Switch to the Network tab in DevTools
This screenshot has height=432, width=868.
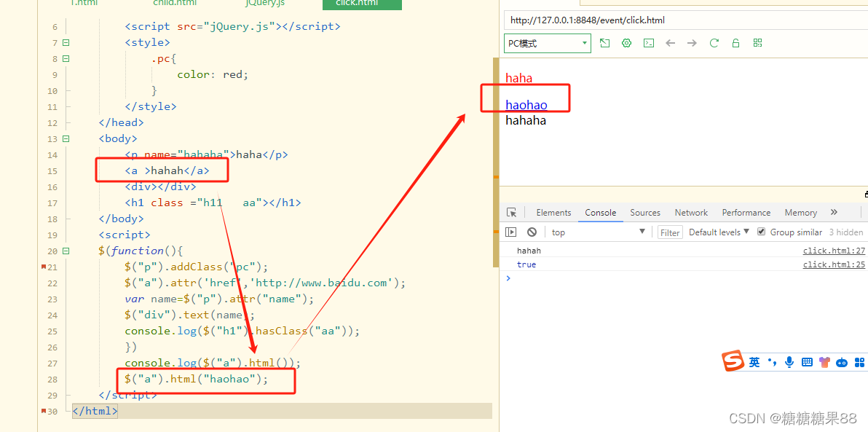[690, 212]
